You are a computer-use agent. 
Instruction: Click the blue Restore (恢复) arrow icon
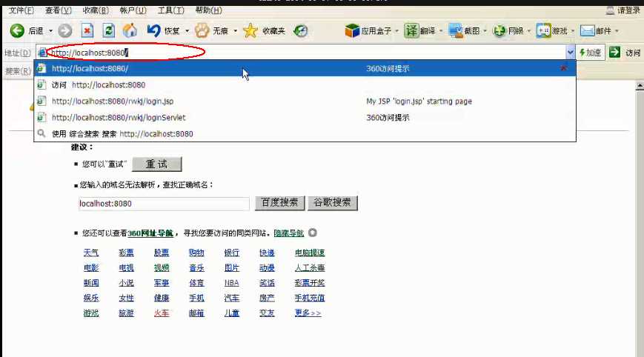(154, 31)
